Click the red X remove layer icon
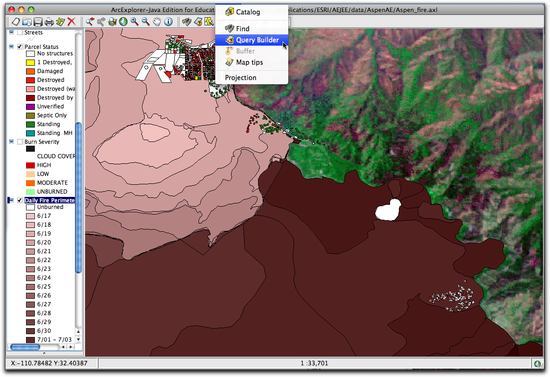Image resolution: width=550 pixels, height=377 pixels. click(72, 22)
